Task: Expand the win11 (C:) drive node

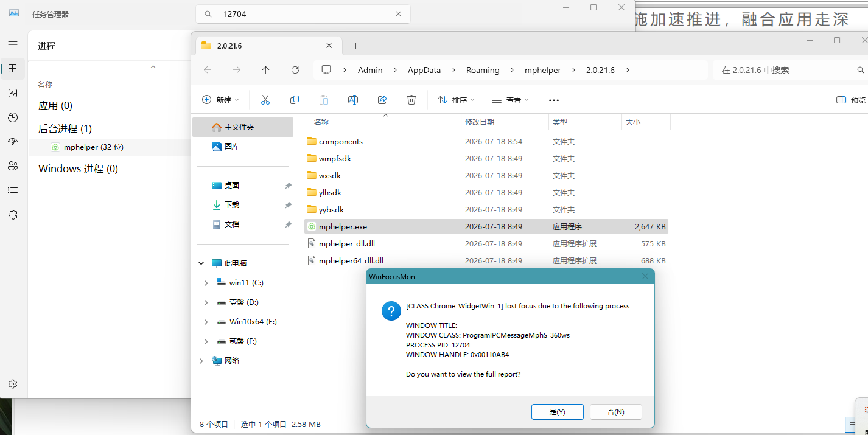Action: (x=206, y=283)
